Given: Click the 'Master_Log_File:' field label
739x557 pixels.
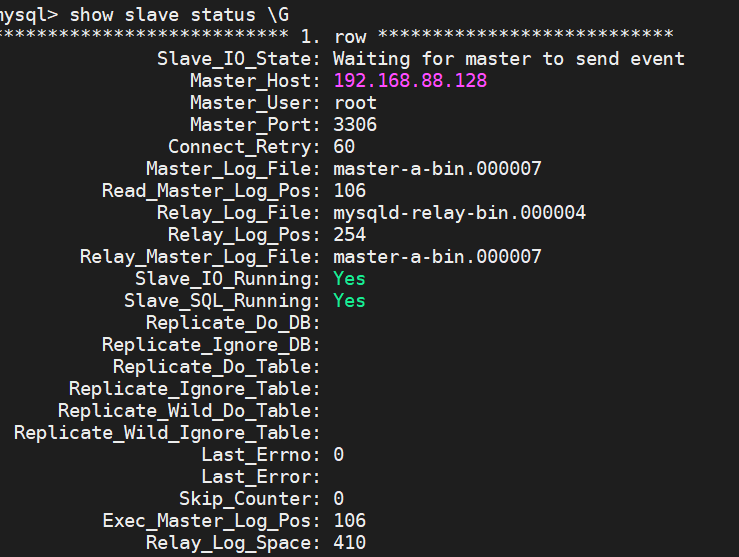Looking at the screenshot, I should [x=233, y=169].
